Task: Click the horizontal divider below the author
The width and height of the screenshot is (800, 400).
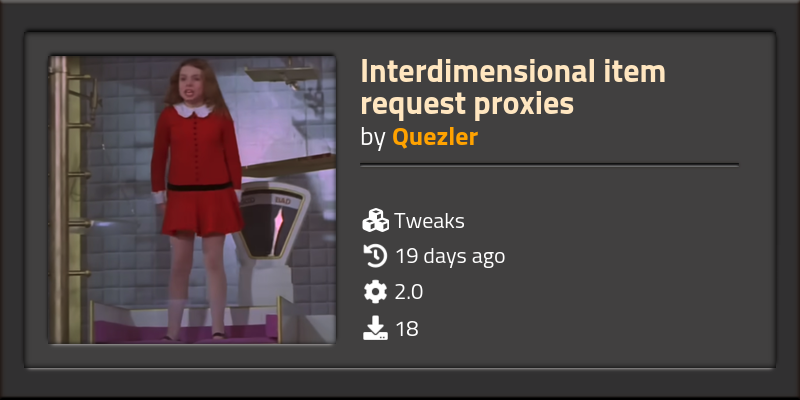Action: (x=549, y=165)
